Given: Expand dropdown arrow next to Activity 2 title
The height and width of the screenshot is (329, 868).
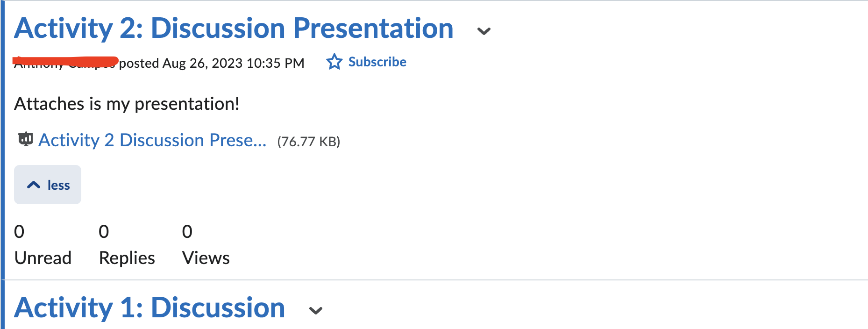Looking at the screenshot, I should [484, 31].
